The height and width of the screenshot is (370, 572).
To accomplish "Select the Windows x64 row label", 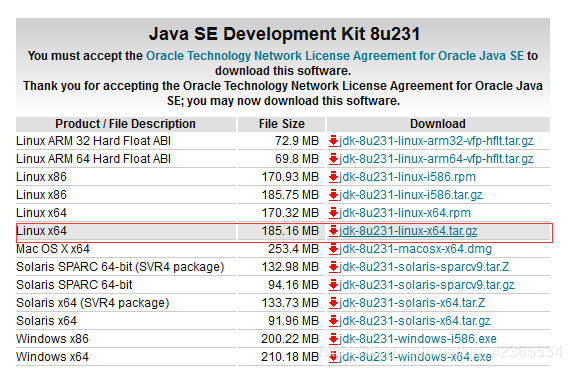I will point(53,357).
